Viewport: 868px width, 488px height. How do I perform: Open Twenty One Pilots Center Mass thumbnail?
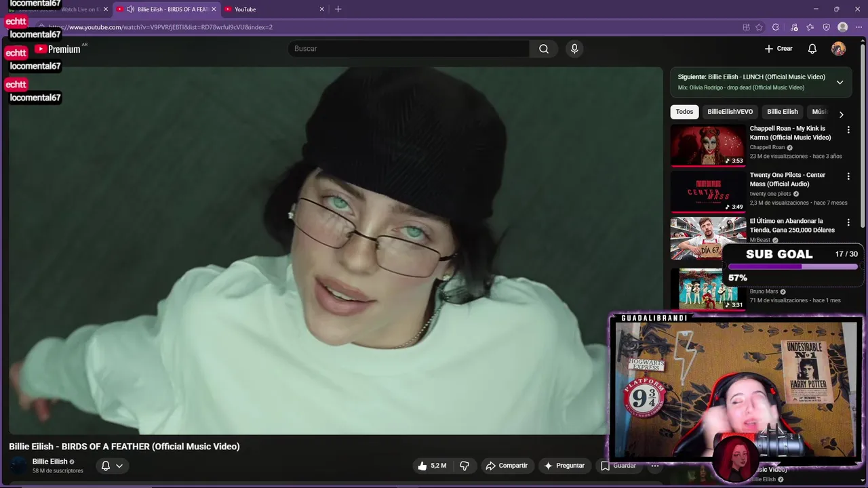[708, 192]
